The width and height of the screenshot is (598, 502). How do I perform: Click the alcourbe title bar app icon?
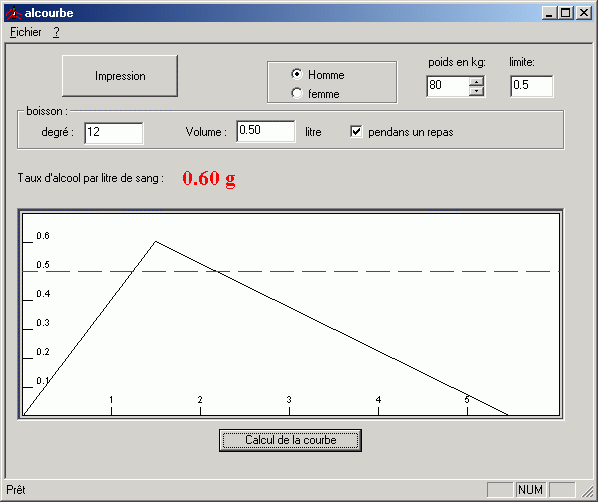[x=13, y=13]
